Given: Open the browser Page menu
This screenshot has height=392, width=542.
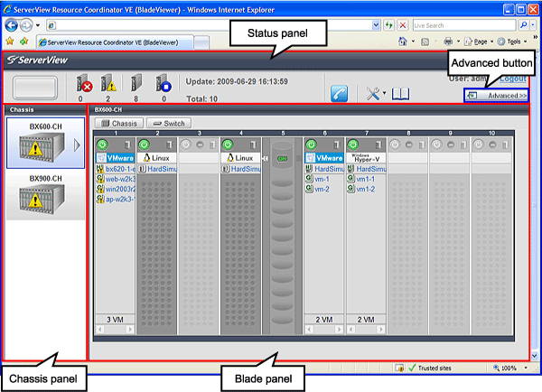Looking at the screenshot, I should tap(477, 42).
